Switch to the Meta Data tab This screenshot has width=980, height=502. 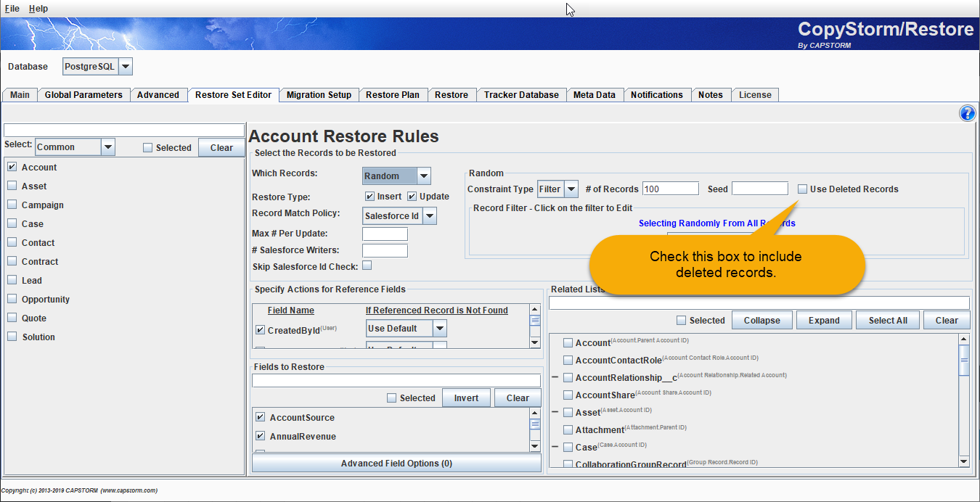(594, 95)
